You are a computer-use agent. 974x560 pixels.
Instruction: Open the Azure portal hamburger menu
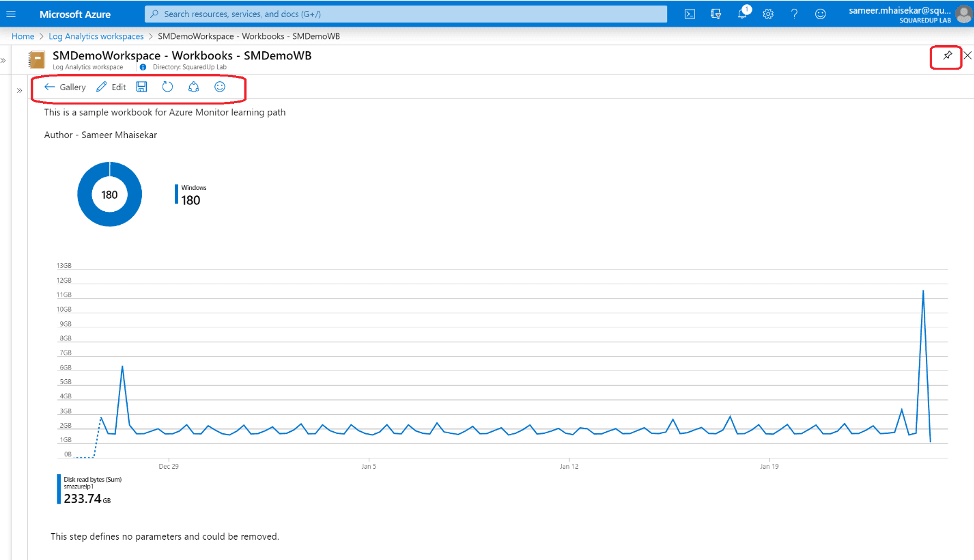click(11, 14)
